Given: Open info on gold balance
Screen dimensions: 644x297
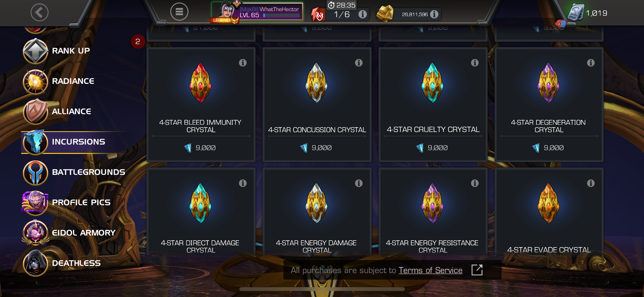Looking at the screenshot, I should click(434, 14).
